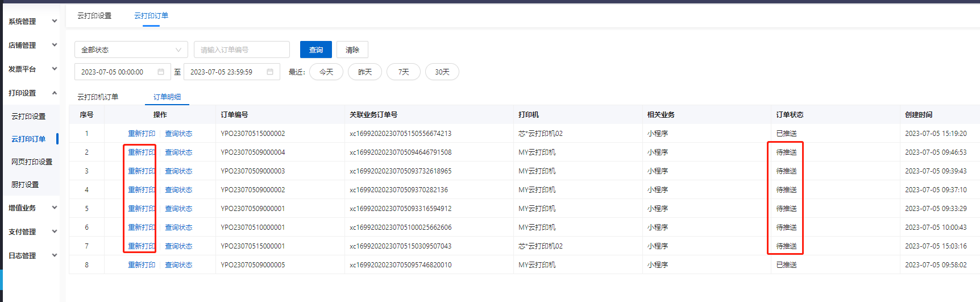980x302 pixels.
Task: Click 重新打印 for order YPO23070509000002
Action: coord(142,189)
